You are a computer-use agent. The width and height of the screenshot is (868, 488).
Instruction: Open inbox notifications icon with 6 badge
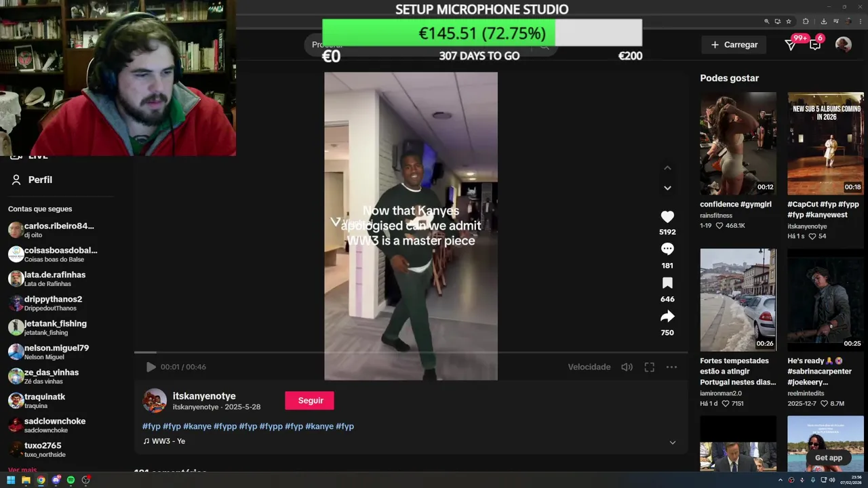click(x=815, y=45)
